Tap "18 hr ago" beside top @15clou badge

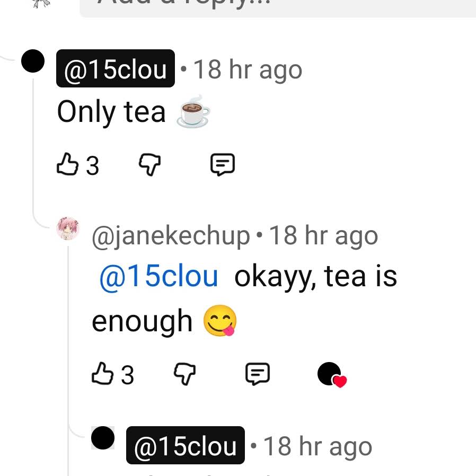tap(248, 69)
